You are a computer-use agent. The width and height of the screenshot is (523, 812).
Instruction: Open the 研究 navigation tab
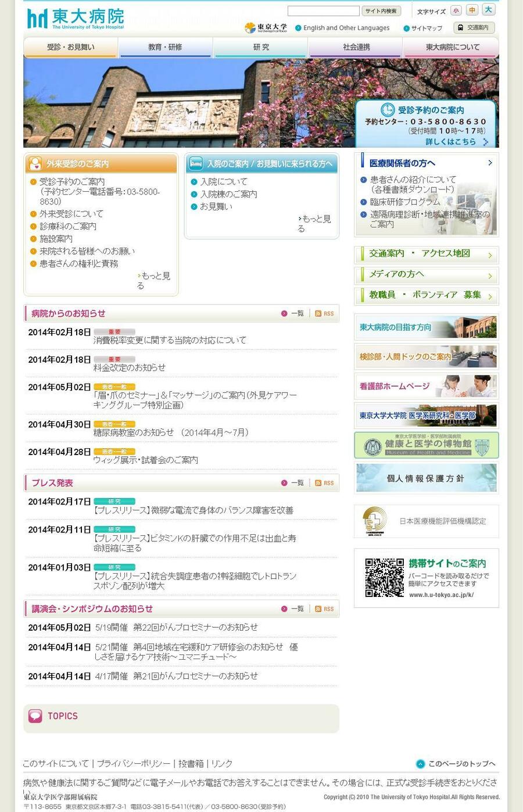tap(261, 47)
